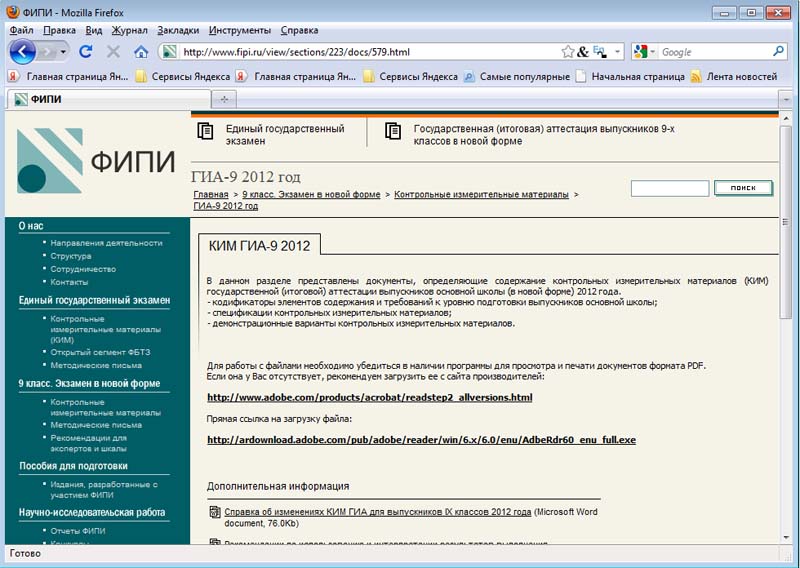Reload the page with the refresh icon
The height and width of the screenshot is (568, 800).
click(x=86, y=52)
